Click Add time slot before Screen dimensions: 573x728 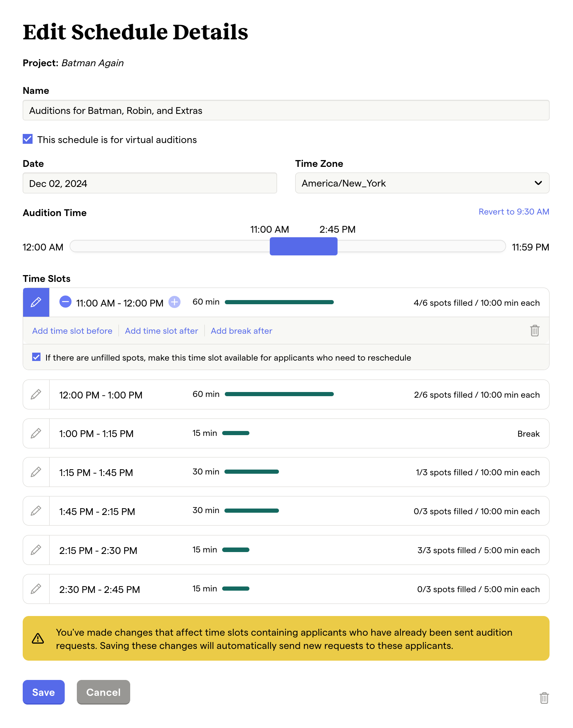click(x=72, y=331)
